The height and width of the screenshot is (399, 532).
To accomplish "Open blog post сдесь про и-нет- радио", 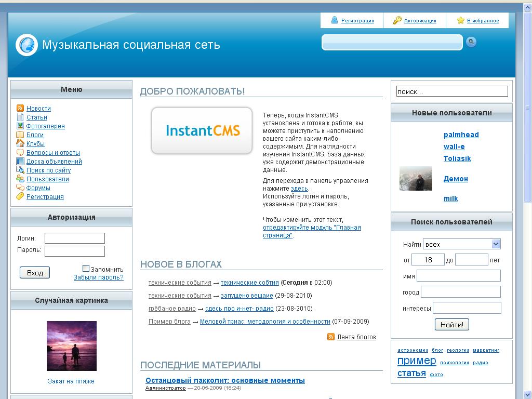I will [x=239, y=309].
